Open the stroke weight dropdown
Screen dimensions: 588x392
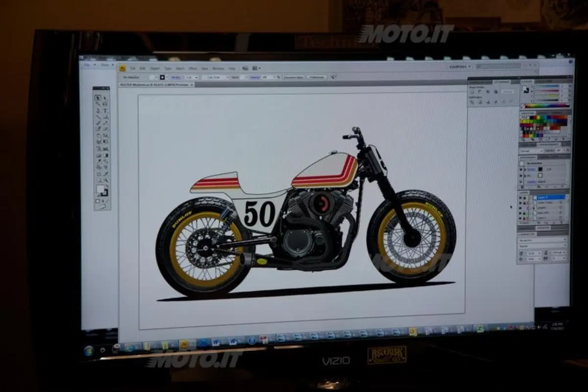coord(196,78)
